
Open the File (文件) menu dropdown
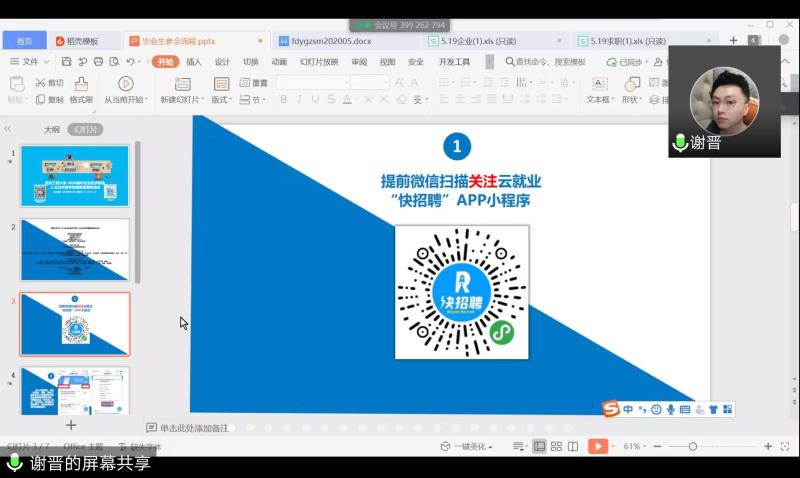(30, 62)
